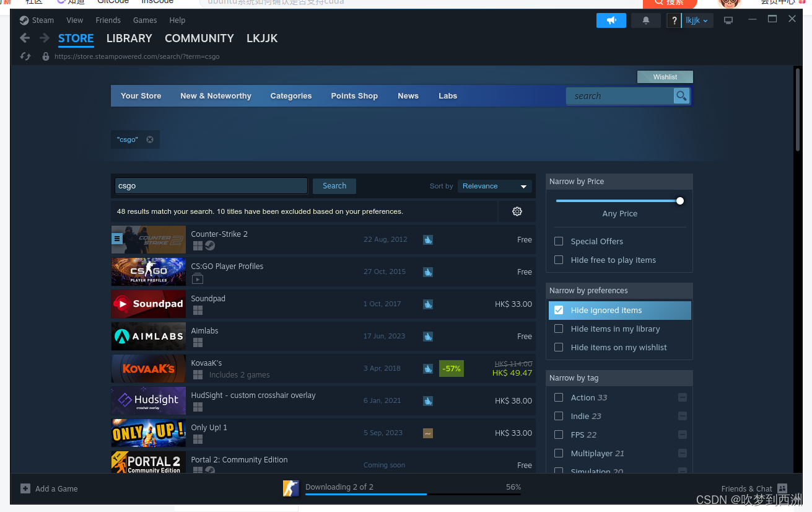Click the padlock icon beside the URL
812x512 pixels.
pyautogui.click(x=45, y=56)
